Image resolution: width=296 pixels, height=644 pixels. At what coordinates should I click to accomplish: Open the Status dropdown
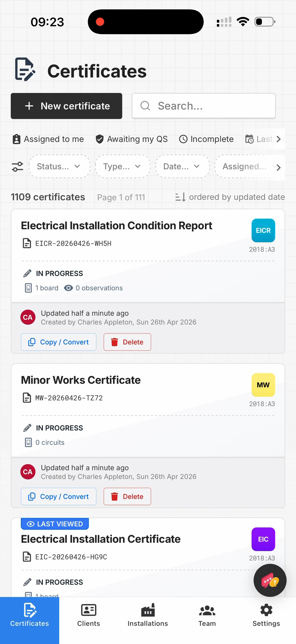tap(59, 166)
